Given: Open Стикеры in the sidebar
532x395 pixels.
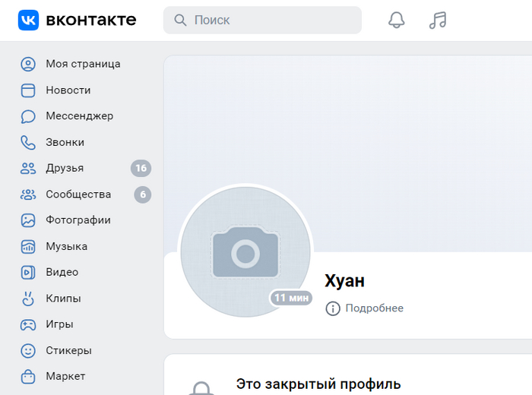Looking at the screenshot, I should [69, 351].
